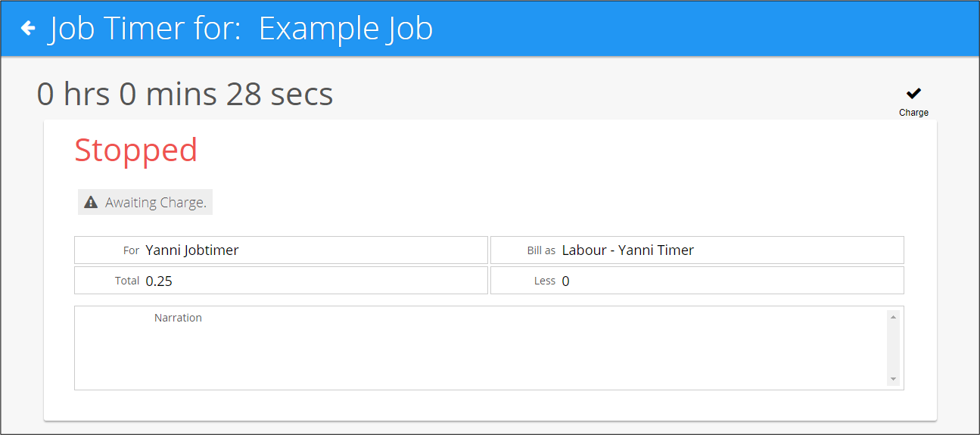Click the narration scrollbar down arrow
Screen dimensions: 980x435
(893, 379)
